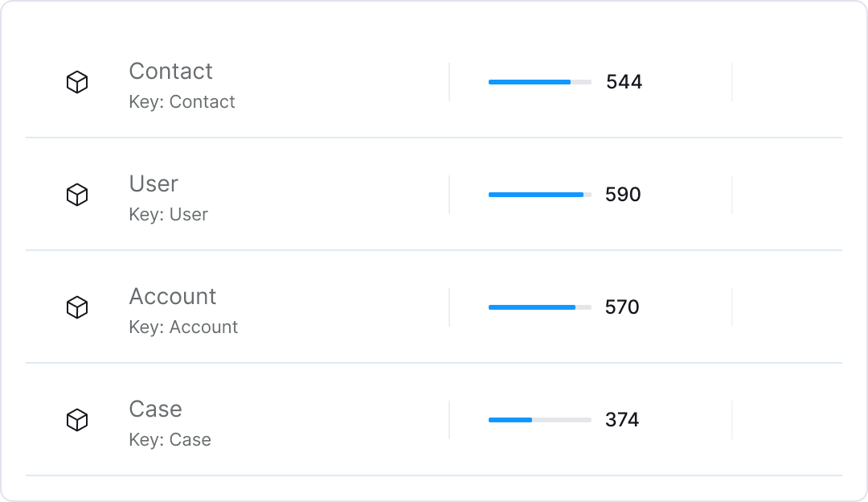Click the Case progress bar
This screenshot has height=502, width=868.
540,420
